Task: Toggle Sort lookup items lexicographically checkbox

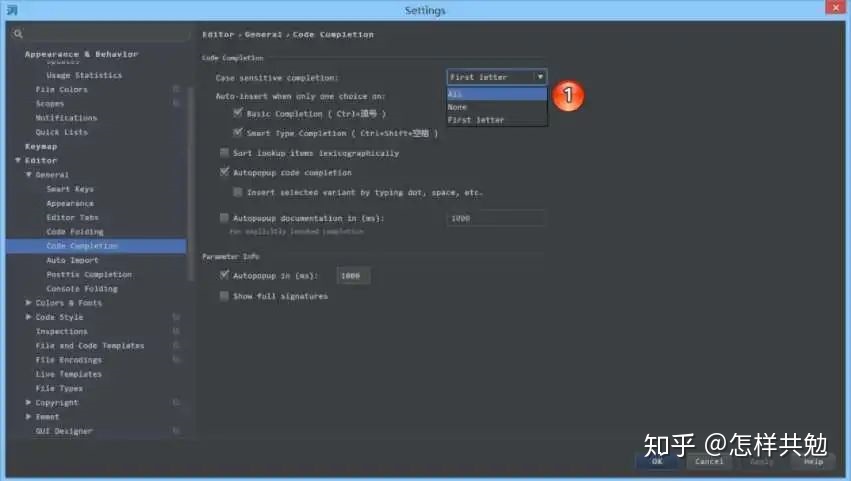Action: pos(224,153)
